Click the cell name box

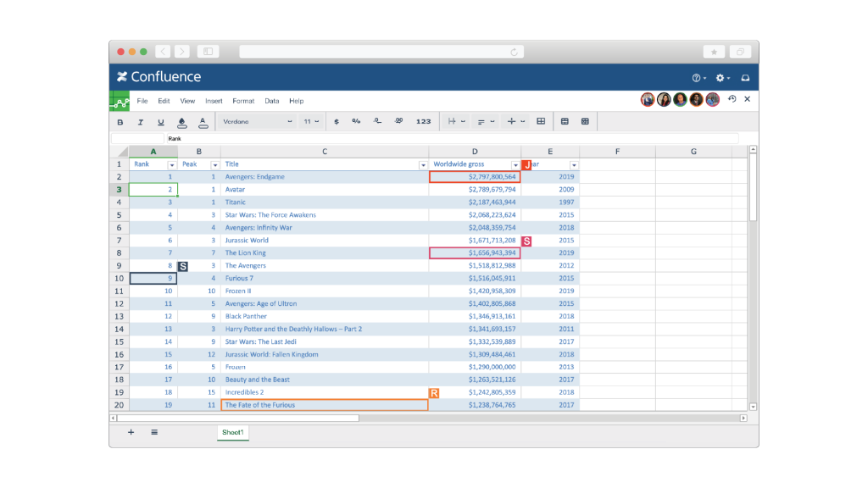click(x=137, y=138)
